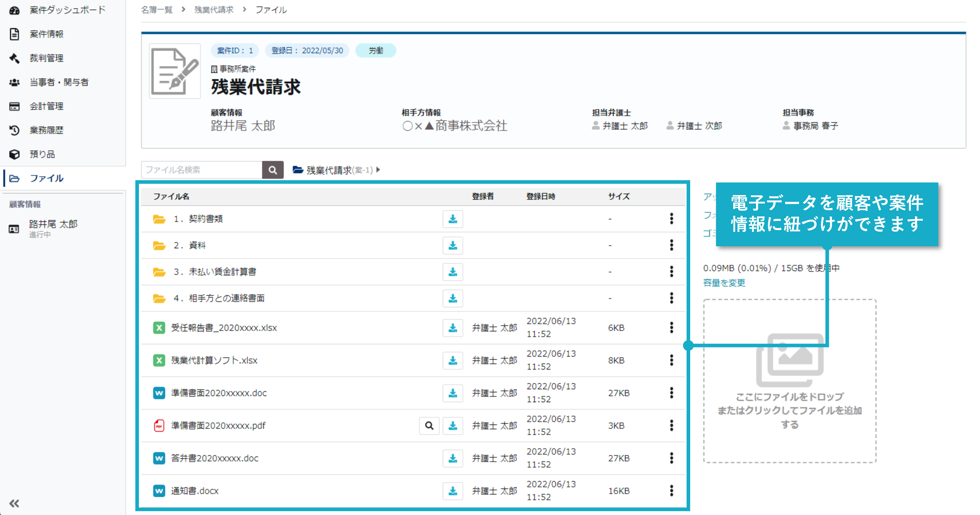The image size is (980, 515).
Task: Download 準備書面2020xxxxx.pdf
Action: [x=453, y=426]
